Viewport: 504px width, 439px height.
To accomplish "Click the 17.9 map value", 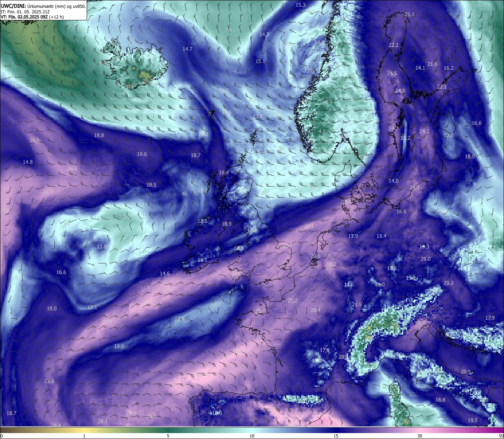I will pos(490,318).
